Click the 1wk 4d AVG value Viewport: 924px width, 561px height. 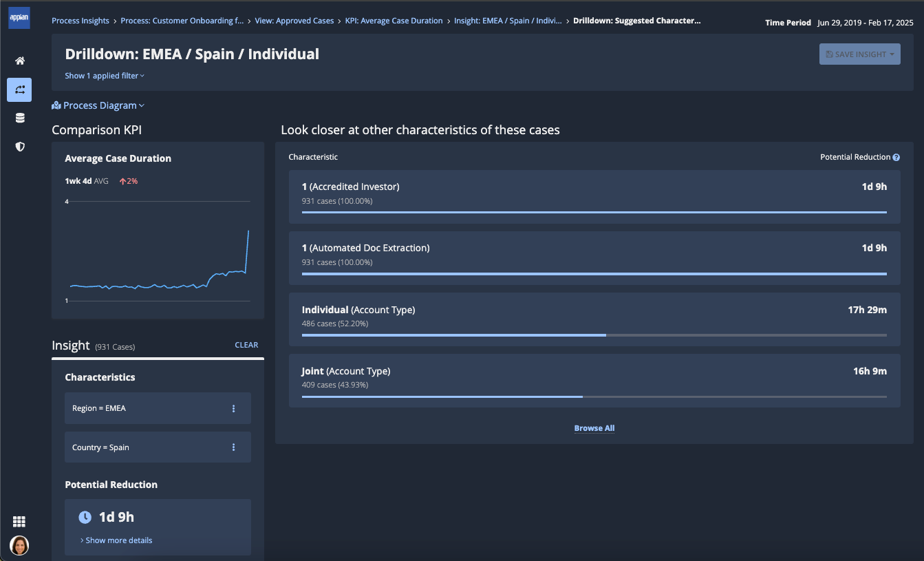coord(86,181)
